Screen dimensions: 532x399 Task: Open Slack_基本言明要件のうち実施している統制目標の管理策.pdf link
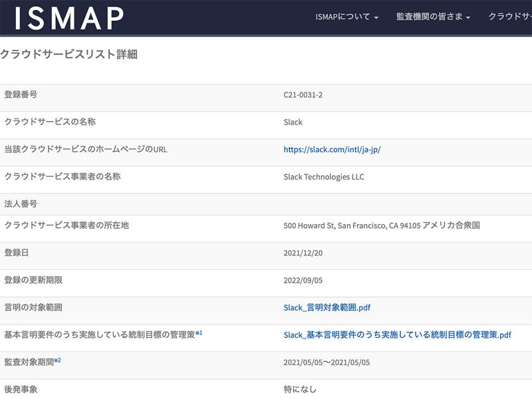pos(397,335)
